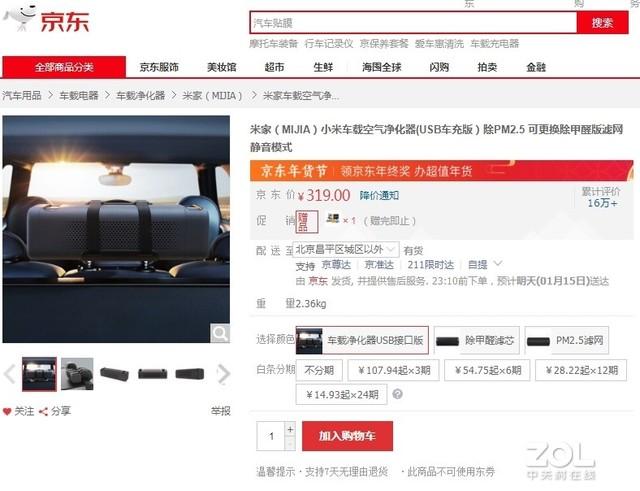Open the 生鲜 navigation tab
The width and height of the screenshot is (640, 491).
click(x=323, y=67)
